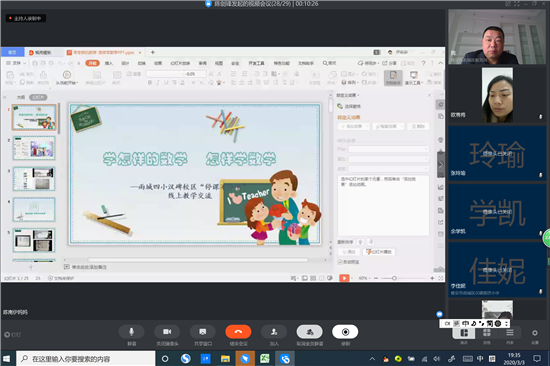The height and width of the screenshot is (366, 550).
Task: Open the 视图 (View) ribbon tab
Action: (219, 63)
